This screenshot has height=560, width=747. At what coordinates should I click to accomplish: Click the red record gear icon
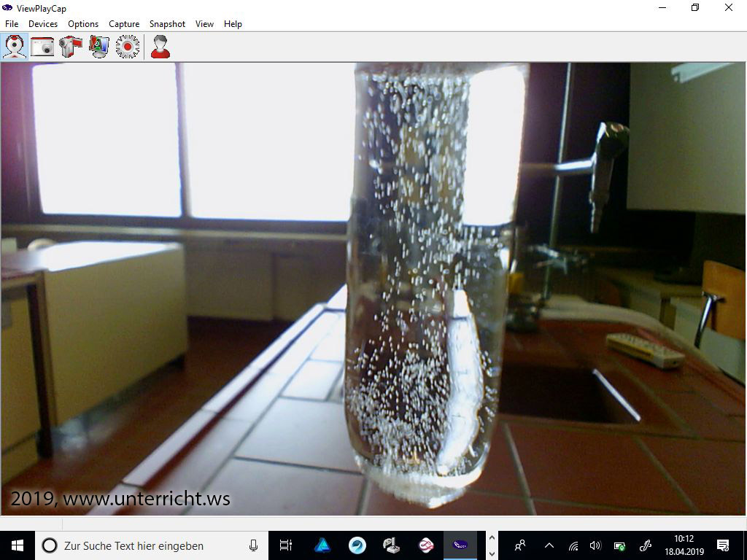[127, 47]
